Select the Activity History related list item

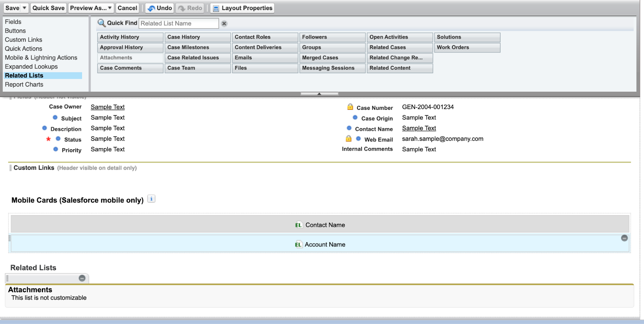130,37
